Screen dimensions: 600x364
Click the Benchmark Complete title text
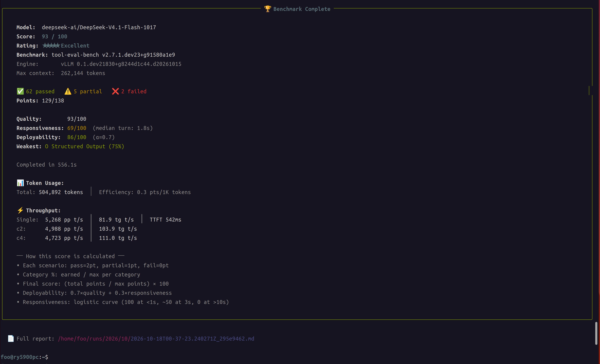(302, 9)
